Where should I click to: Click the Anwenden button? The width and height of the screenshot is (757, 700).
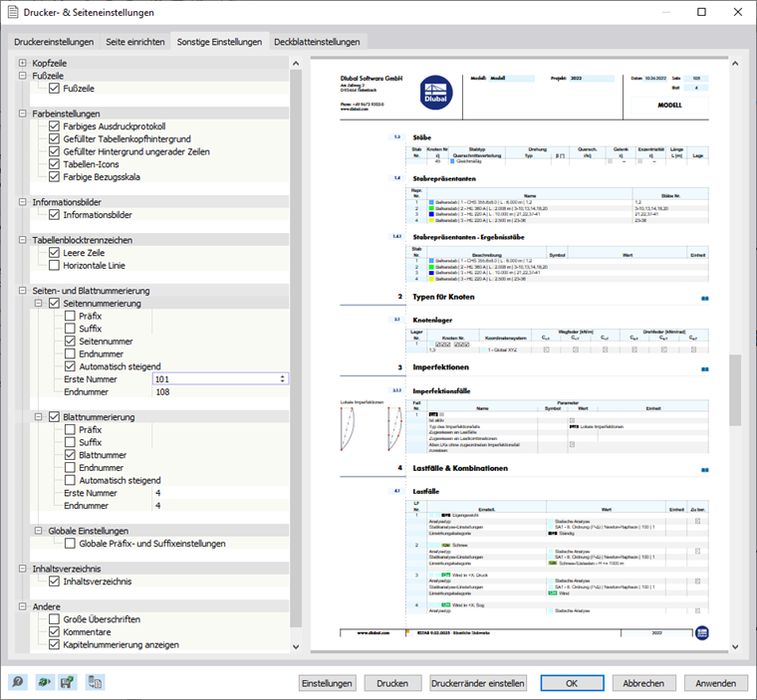(716, 683)
